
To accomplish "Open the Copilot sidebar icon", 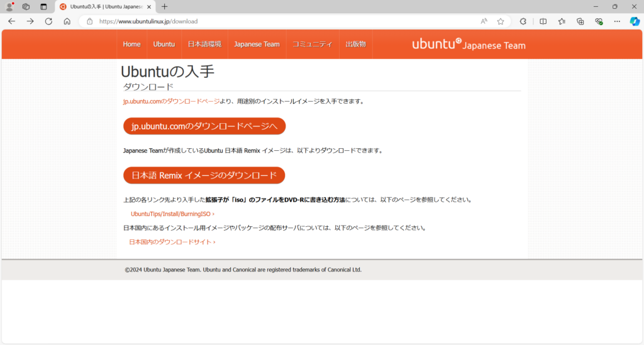I will pyautogui.click(x=635, y=21).
